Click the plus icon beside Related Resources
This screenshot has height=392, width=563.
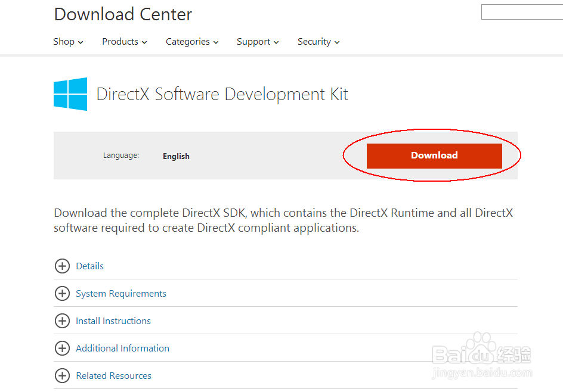63,376
